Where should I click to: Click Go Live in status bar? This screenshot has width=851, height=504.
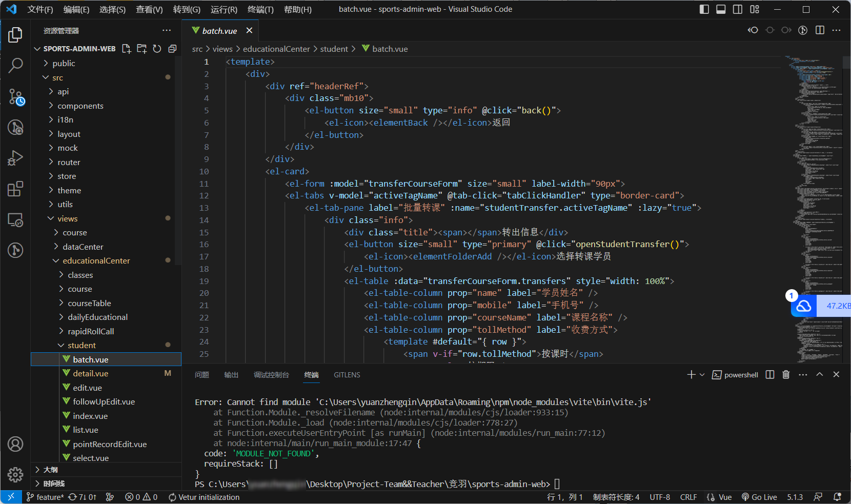pos(759,497)
